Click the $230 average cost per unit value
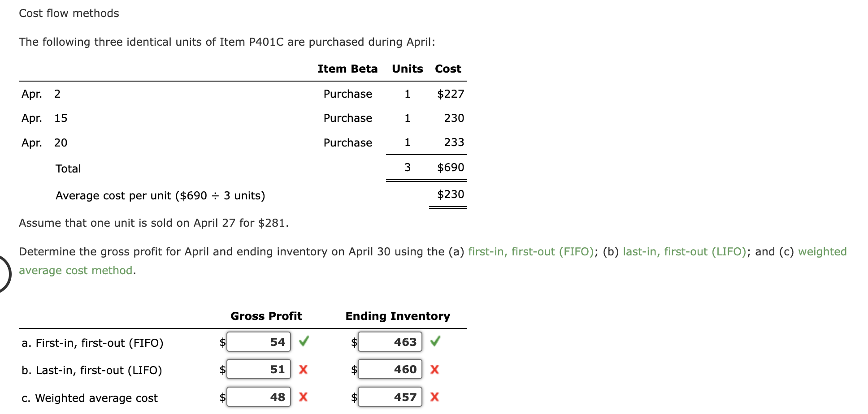The image size is (868, 414). click(450, 194)
